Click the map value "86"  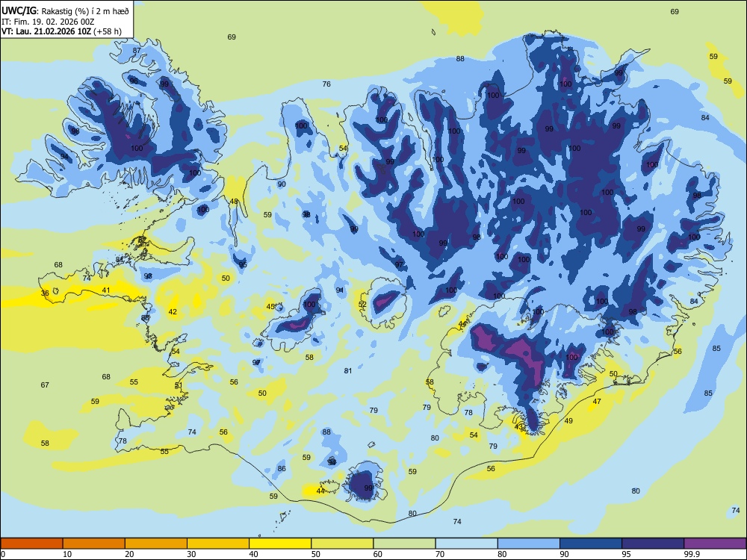click(x=282, y=469)
